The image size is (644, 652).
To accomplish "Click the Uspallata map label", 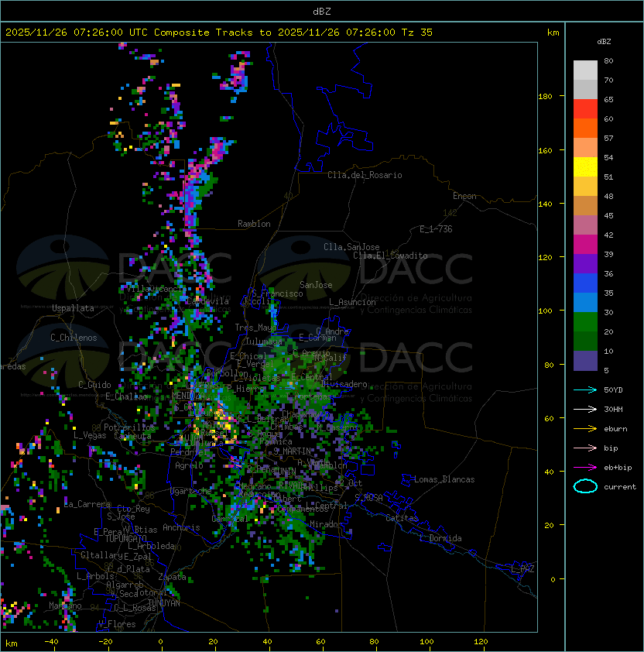I will (73, 308).
